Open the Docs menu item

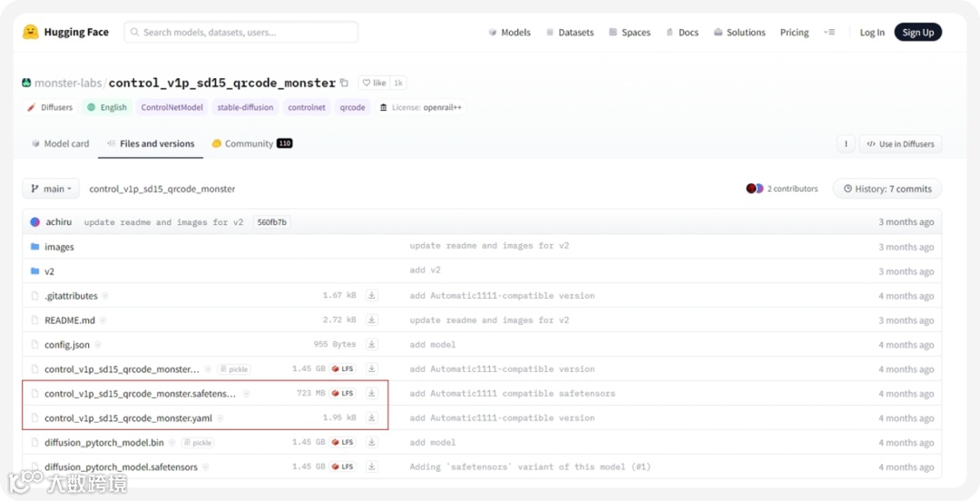(x=681, y=33)
